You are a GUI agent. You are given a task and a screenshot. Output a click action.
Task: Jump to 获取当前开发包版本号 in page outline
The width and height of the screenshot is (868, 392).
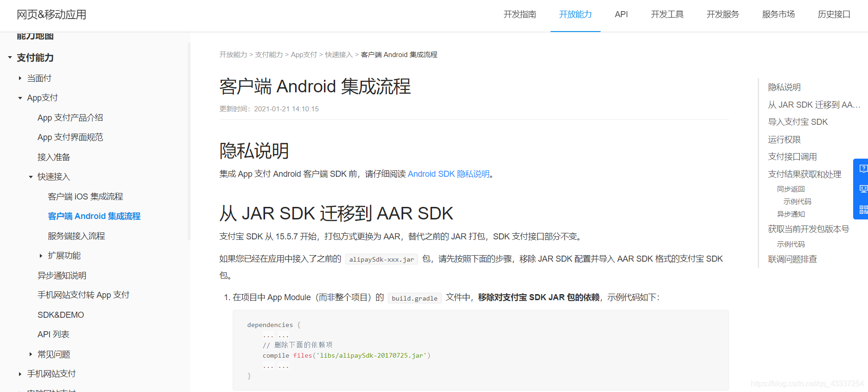click(x=809, y=229)
